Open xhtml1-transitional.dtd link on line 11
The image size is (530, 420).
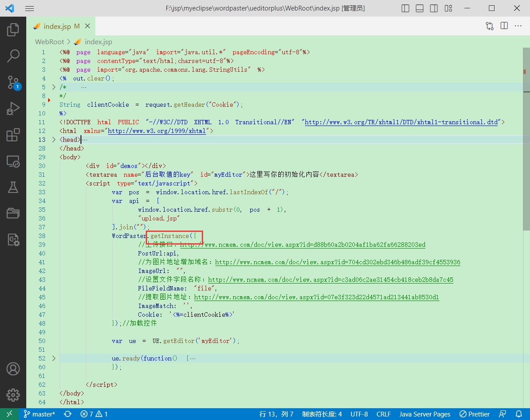(401, 122)
